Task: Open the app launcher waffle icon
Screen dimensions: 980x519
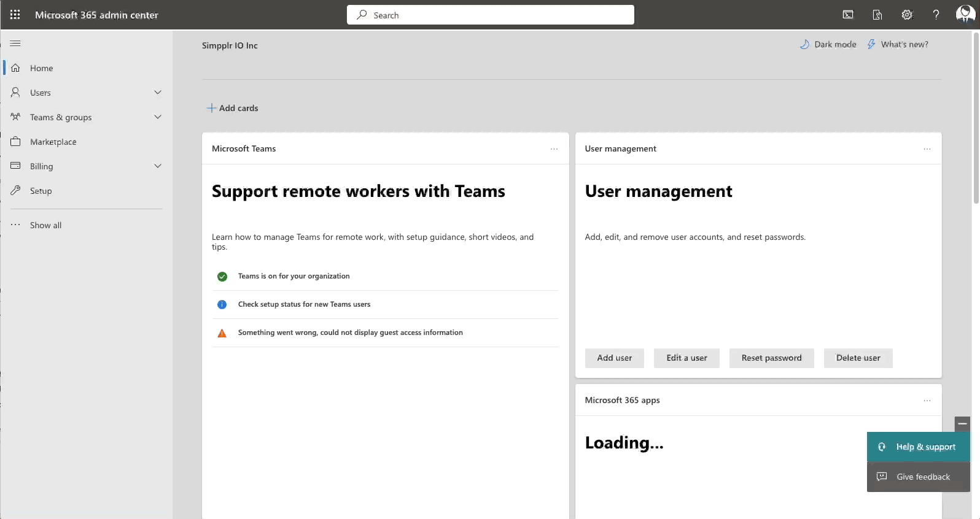Action: click(15, 15)
